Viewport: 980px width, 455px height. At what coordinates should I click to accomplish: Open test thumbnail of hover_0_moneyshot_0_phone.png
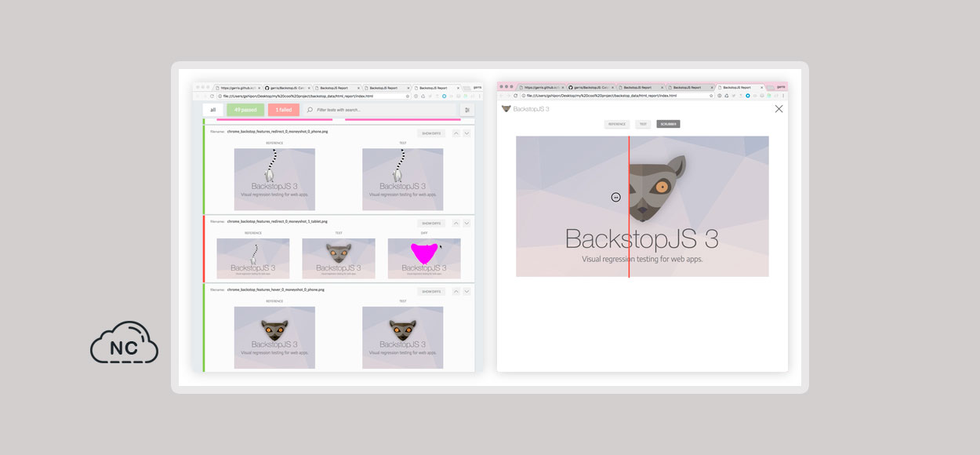(402, 337)
